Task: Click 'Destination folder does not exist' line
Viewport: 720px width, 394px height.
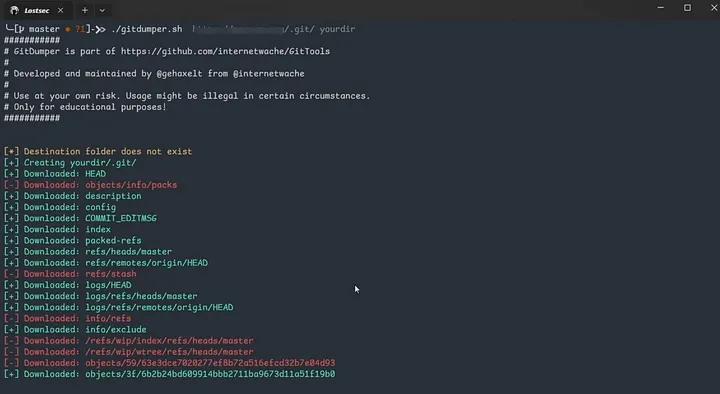Action: 98,152
